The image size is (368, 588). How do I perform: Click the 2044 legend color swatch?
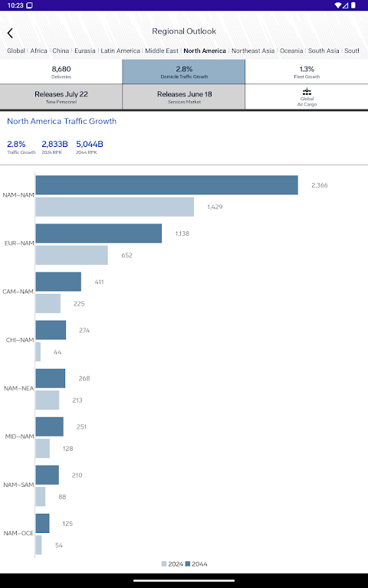(188, 563)
